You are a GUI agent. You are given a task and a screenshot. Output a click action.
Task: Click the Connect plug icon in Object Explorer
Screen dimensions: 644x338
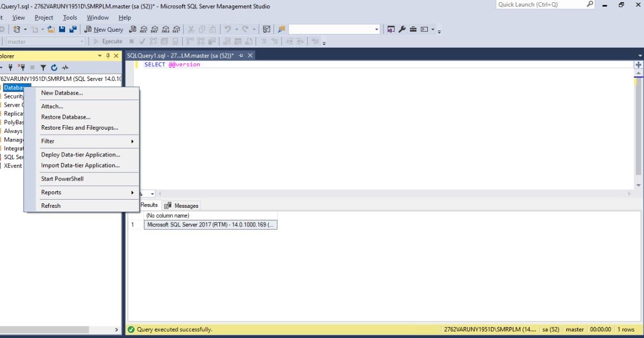10,67
